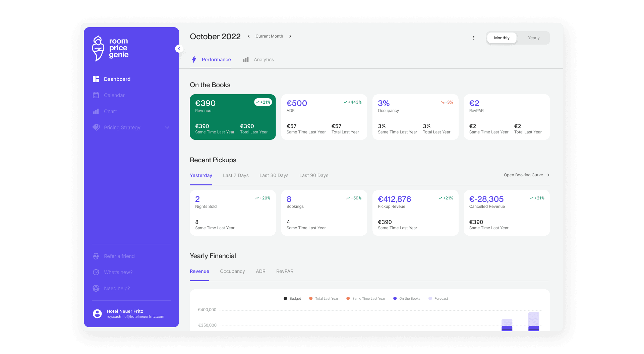Open the Calendar icon in sidebar
This screenshot has height=354, width=644.
[x=96, y=95]
